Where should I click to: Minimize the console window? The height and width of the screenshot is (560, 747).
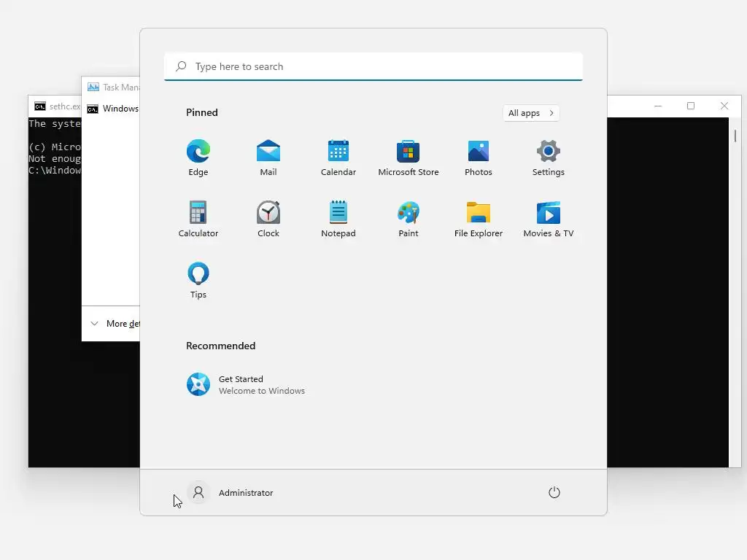click(x=658, y=106)
